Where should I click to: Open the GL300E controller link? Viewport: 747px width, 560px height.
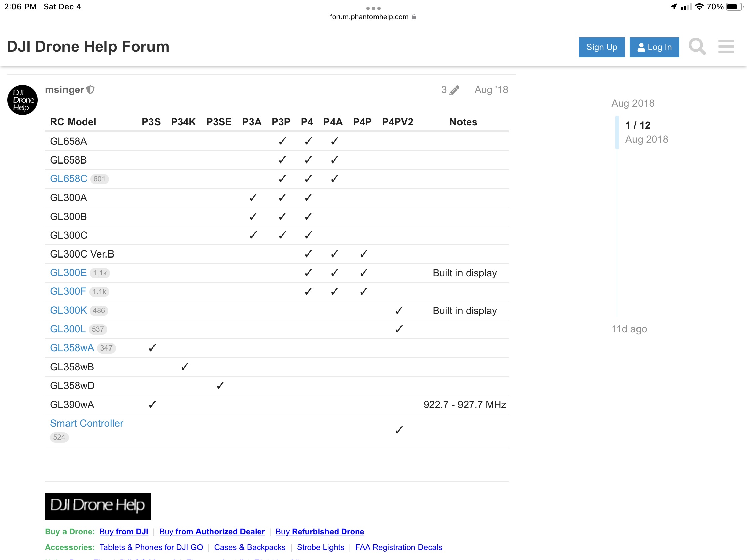[x=68, y=272]
